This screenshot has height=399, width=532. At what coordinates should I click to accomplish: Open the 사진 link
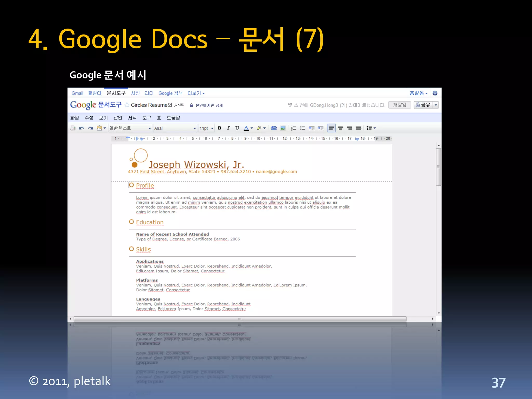[x=135, y=93]
